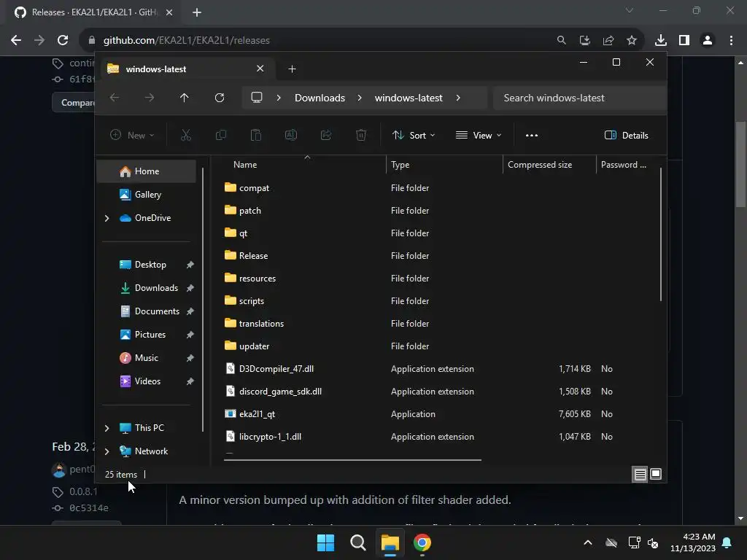This screenshot has width=747, height=560.
Task: Expand the This PC tree node
Action: click(x=107, y=428)
